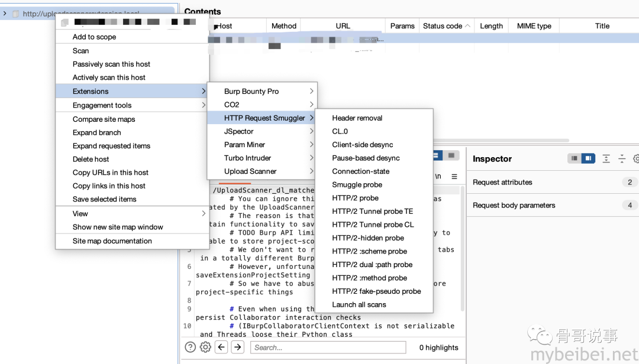
Task: Sort table by Status code column
Action: point(446,25)
